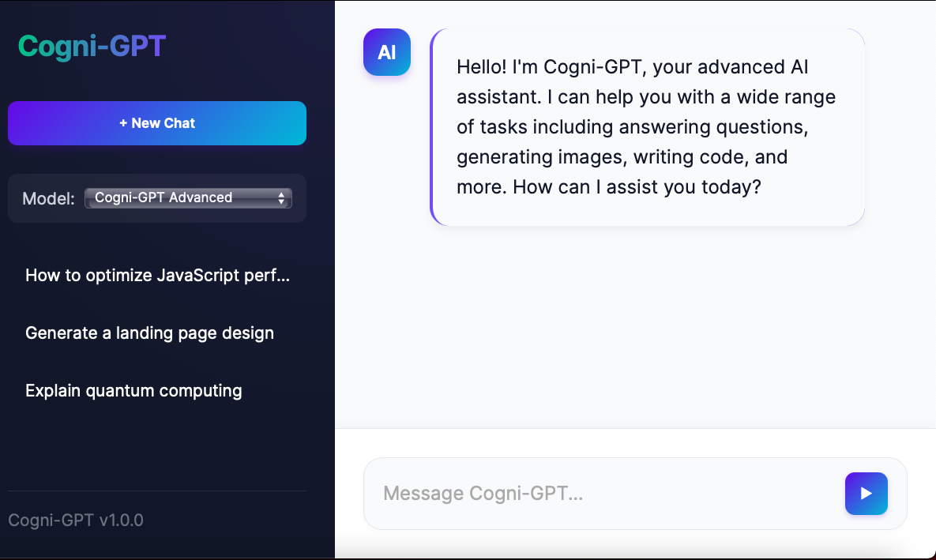The image size is (936, 560).
Task: Click the white play triangle in the send button
Action: pos(866,493)
